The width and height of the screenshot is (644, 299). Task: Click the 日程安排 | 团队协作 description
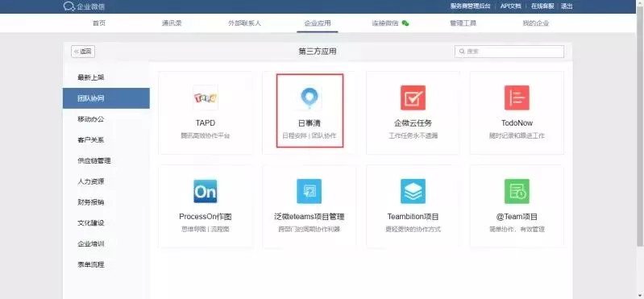[x=310, y=135]
